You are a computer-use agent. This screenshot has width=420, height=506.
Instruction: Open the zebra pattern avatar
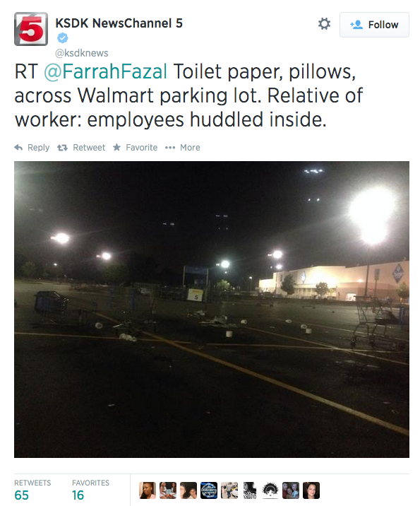250,490
